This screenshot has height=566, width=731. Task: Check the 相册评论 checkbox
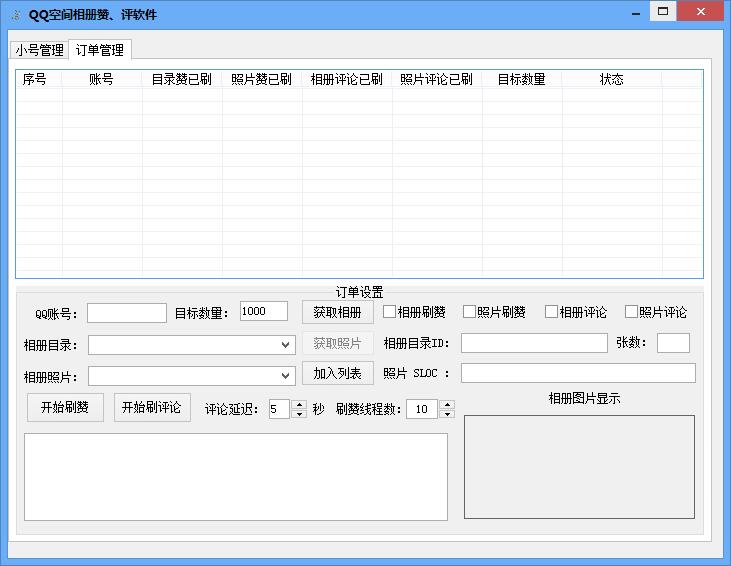pos(551,311)
